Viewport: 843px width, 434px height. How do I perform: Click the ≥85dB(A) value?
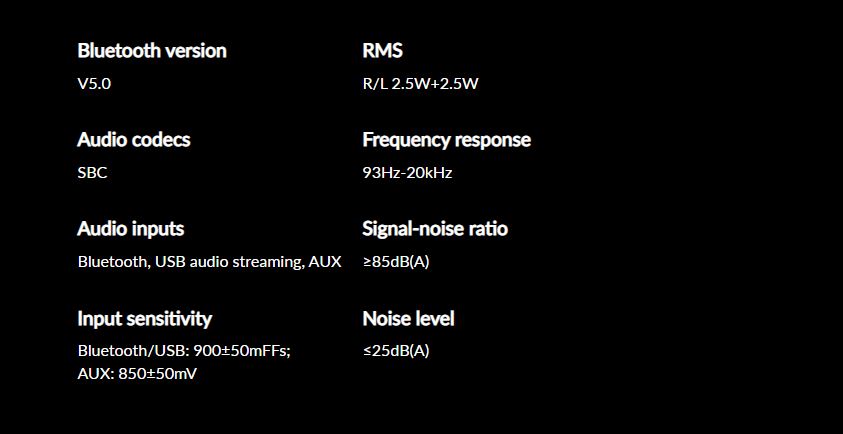coord(396,262)
